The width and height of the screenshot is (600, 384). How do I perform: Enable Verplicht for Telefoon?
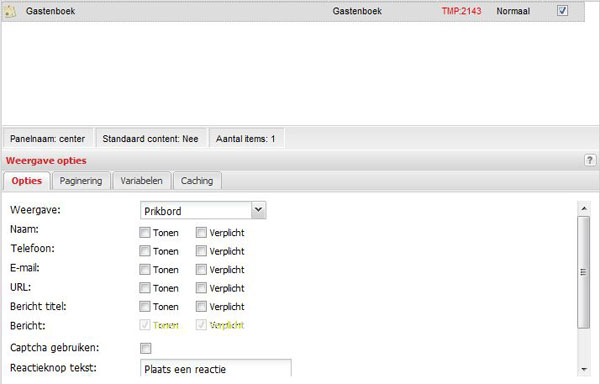click(201, 251)
